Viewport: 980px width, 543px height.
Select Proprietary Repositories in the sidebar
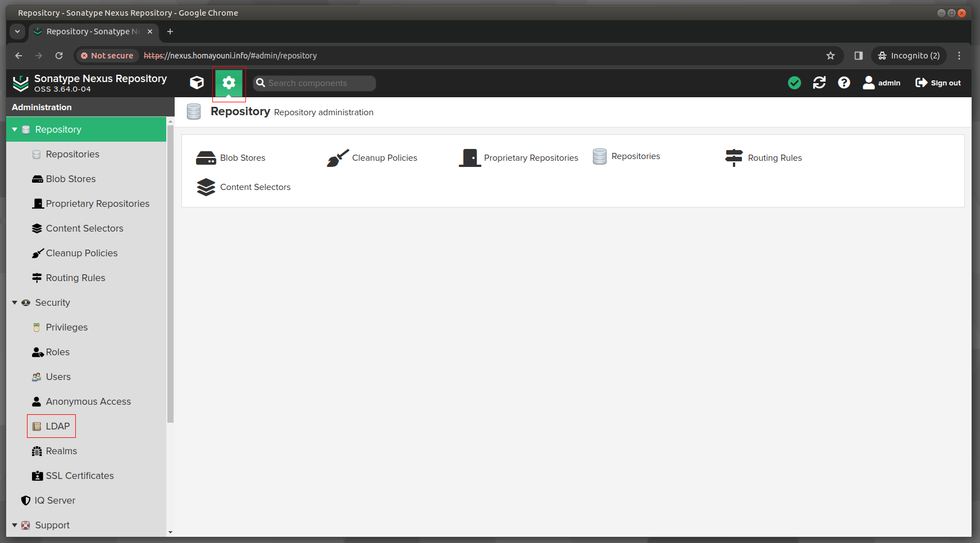click(x=86, y=203)
